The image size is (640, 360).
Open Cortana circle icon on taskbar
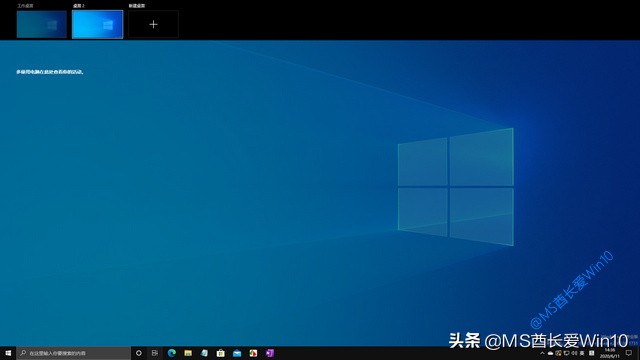coord(139,353)
